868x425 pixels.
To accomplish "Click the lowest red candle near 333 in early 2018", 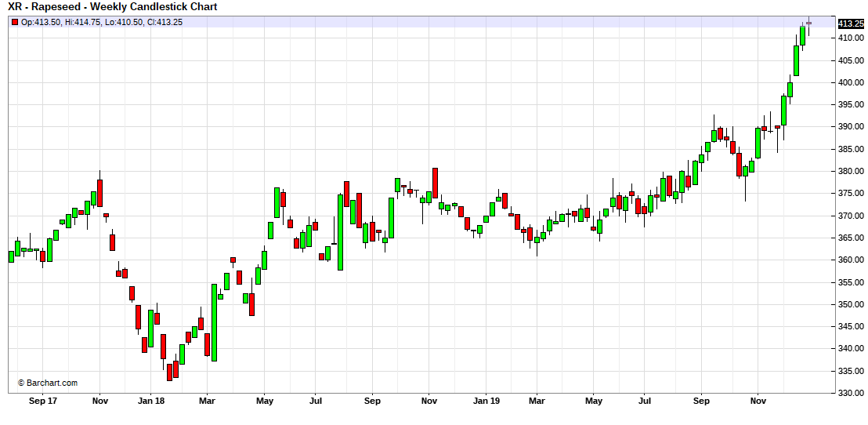I will [x=169, y=372].
